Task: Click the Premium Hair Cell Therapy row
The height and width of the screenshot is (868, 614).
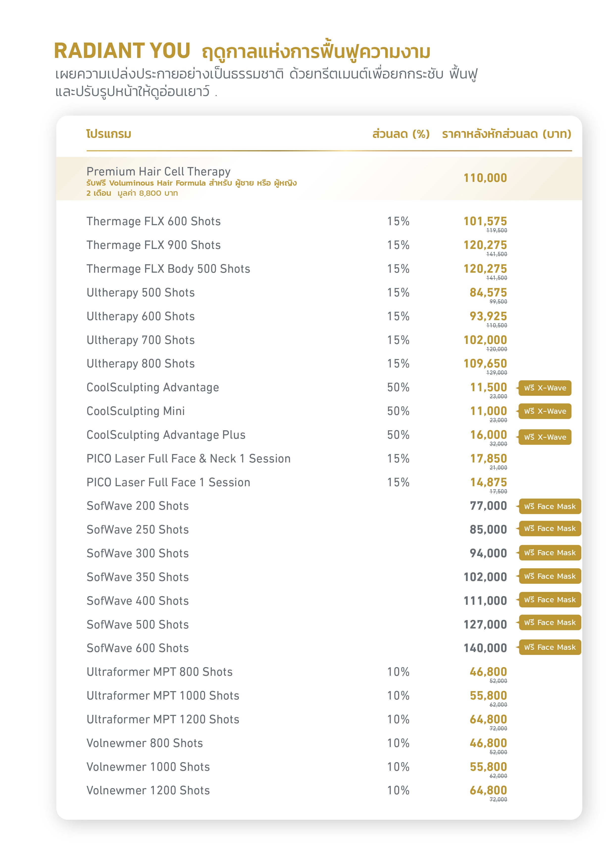Action: (158, 172)
